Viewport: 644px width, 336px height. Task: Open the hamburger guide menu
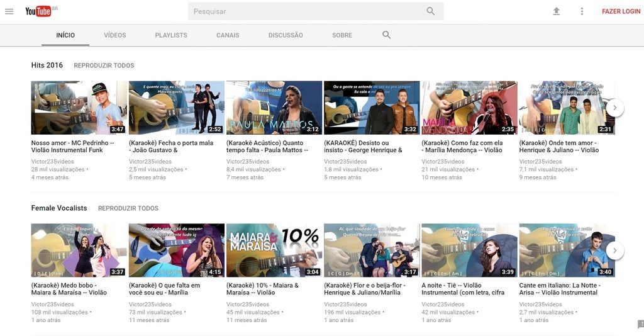pos(9,11)
